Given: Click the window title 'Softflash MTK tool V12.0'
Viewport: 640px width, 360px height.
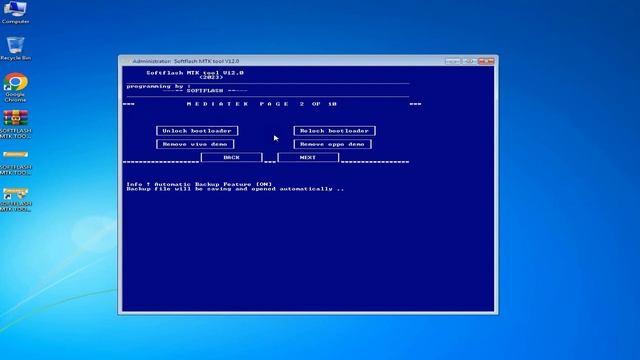Looking at the screenshot, I should (x=207, y=61).
